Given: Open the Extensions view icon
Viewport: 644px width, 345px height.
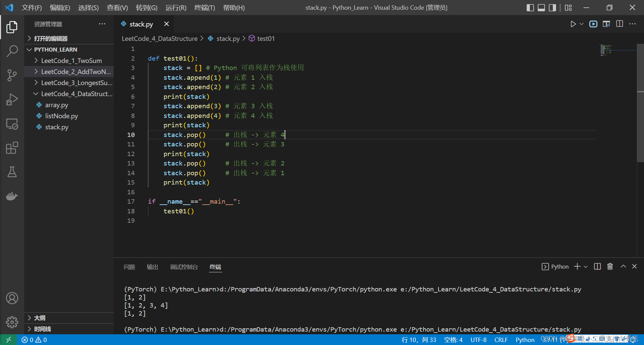Looking at the screenshot, I should point(12,148).
